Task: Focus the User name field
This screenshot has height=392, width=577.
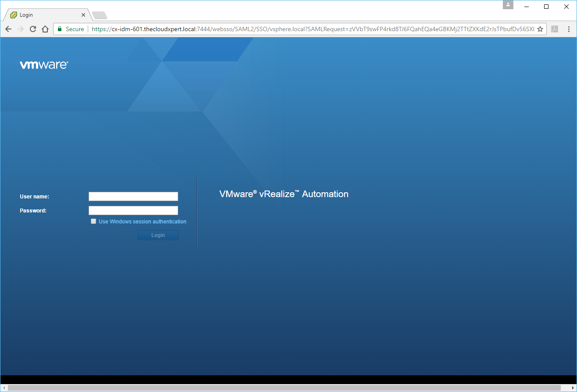Action: click(133, 196)
